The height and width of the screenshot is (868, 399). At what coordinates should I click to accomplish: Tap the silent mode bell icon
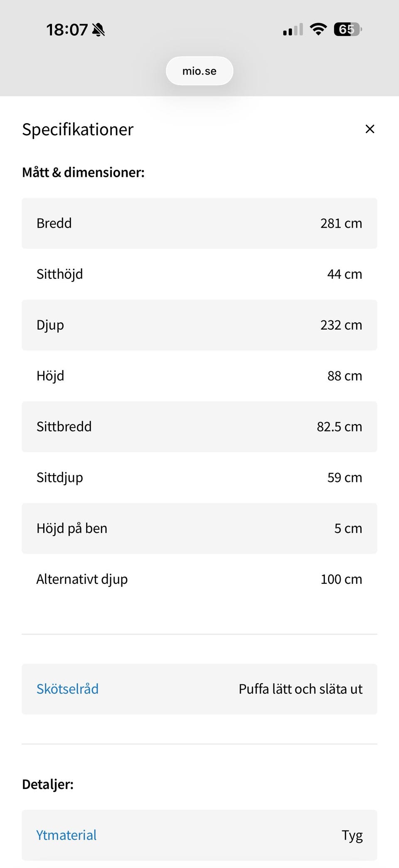(x=99, y=30)
